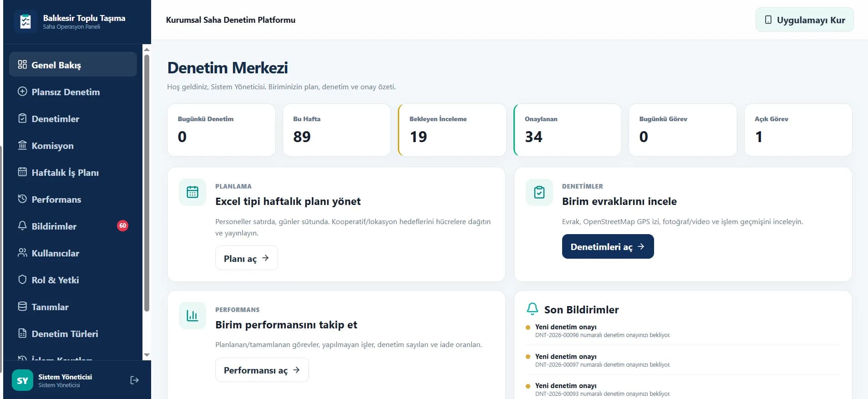Click the Haftalık İş Planı calendar icon
Screen dimensions: 868x399
tap(22, 172)
